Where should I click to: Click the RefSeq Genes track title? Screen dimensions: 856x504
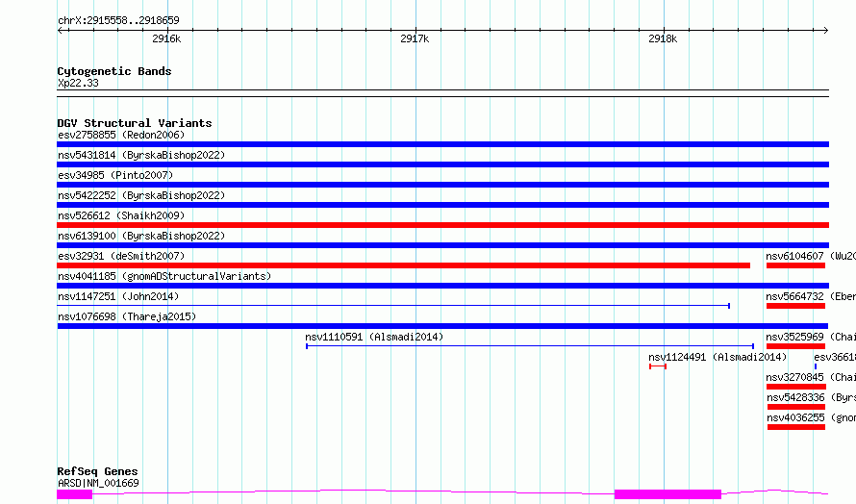pos(97,471)
